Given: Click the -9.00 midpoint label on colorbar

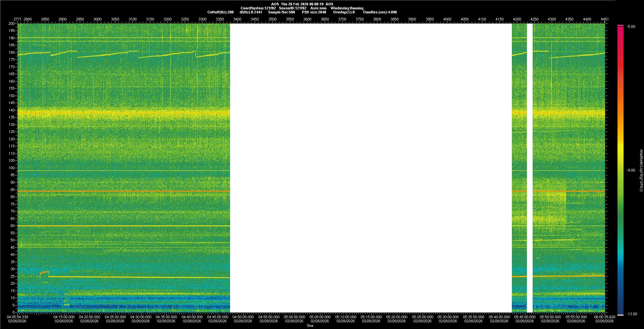Looking at the screenshot, I should click(x=631, y=171).
